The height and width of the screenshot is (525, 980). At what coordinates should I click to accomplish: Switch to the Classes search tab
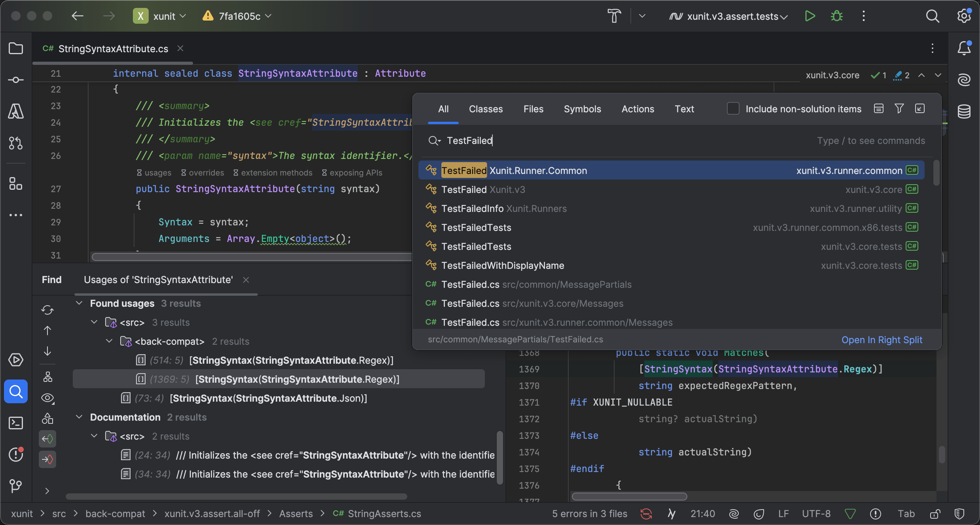coord(486,109)
